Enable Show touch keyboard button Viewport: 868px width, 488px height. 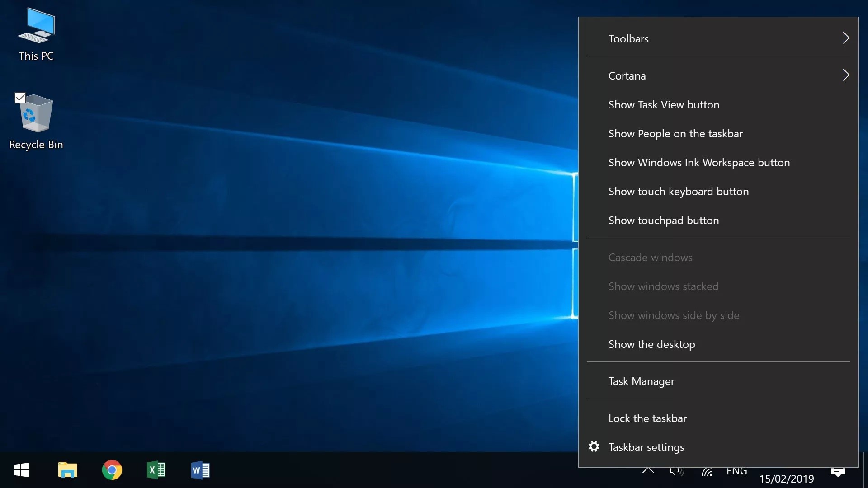[678, 192]
